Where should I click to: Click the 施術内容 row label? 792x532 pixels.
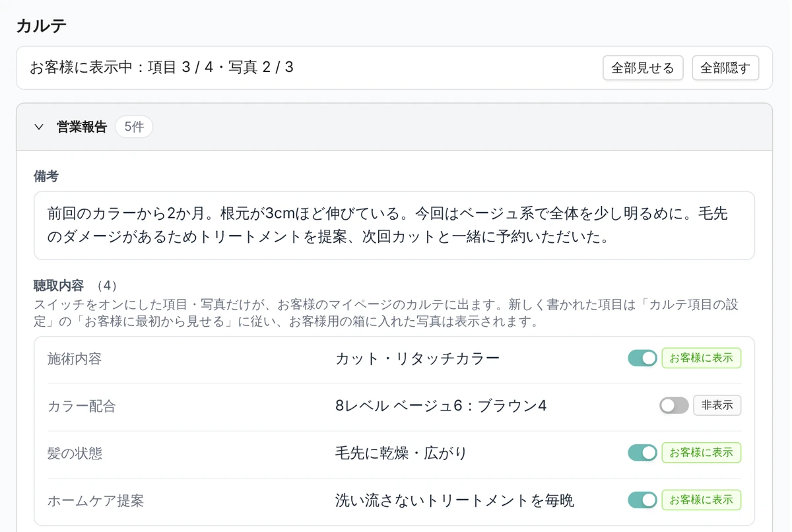click(x=75, y=358)
